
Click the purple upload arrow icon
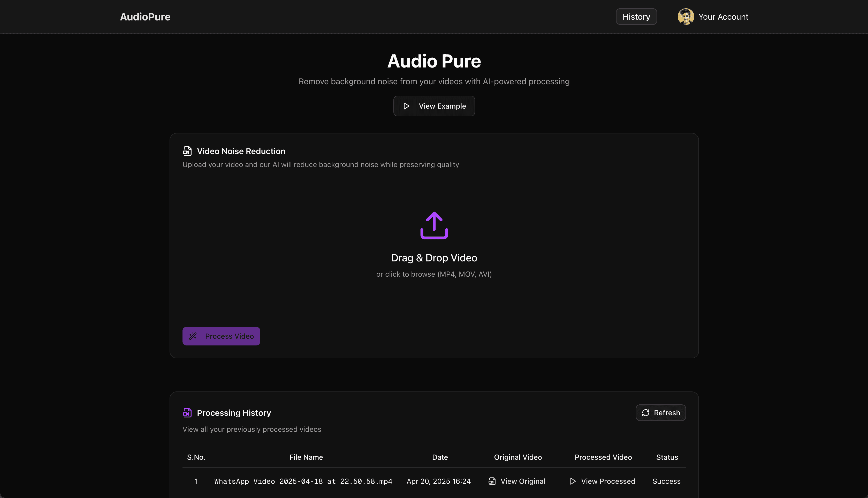click(434, 225)
